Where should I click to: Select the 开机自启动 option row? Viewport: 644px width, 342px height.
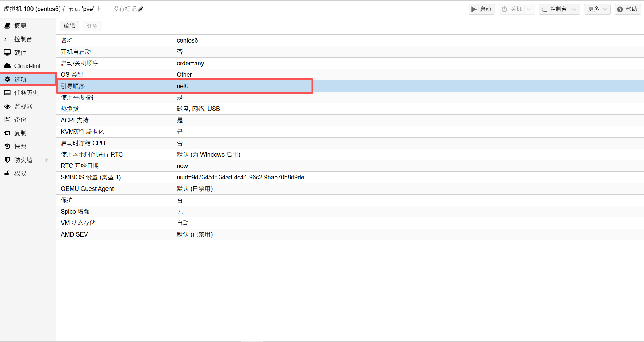pyautogui.click(x=185, y=52)
